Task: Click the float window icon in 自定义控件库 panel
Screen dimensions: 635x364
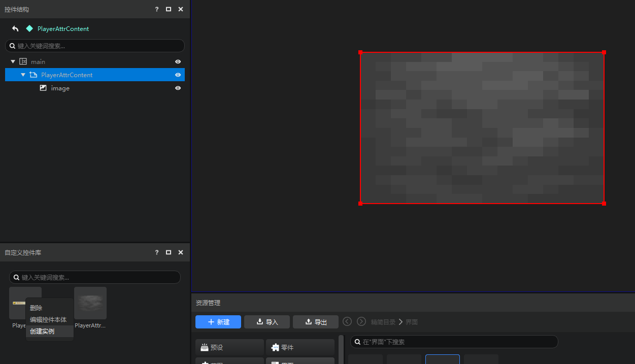Action: tap(169, 252)
